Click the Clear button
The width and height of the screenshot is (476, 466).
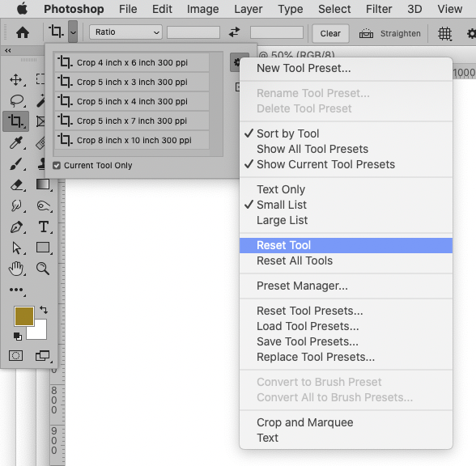point(330,33)
